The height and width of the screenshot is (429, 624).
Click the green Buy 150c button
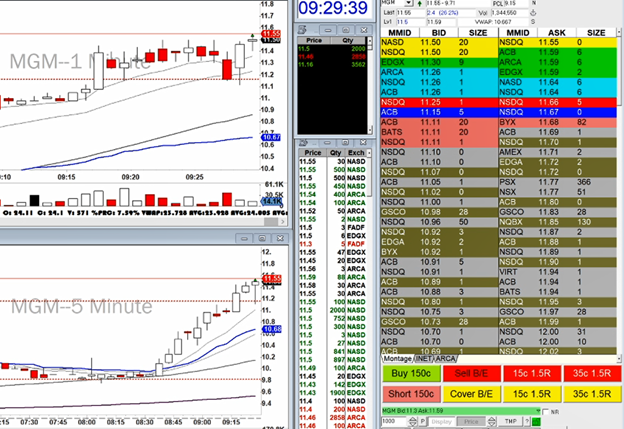coord(410,373)
